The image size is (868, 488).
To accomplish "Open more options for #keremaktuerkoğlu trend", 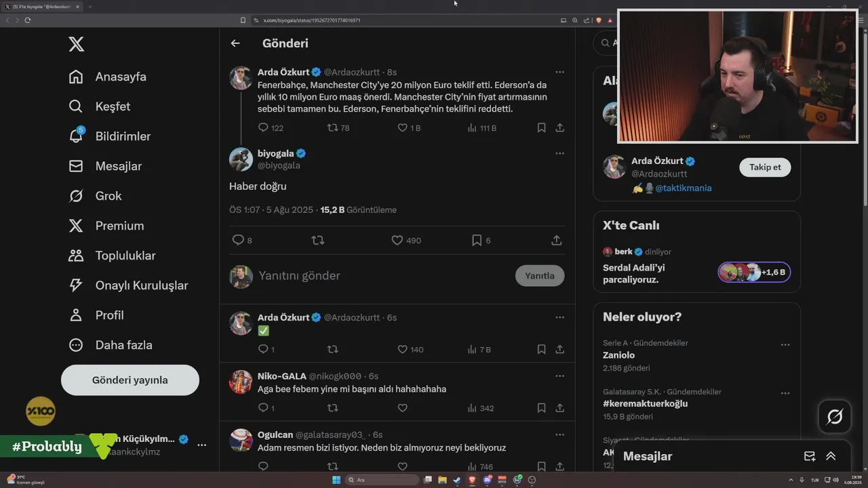I will 785,394.
